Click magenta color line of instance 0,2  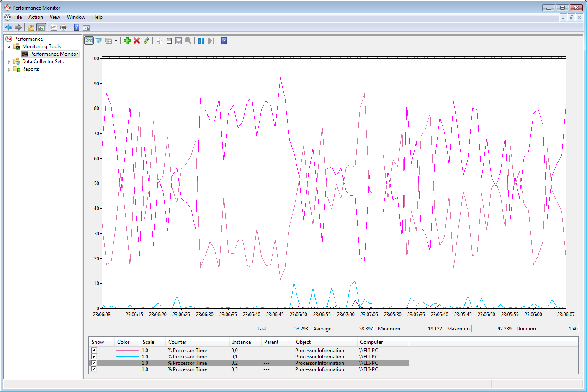[127, 363]
